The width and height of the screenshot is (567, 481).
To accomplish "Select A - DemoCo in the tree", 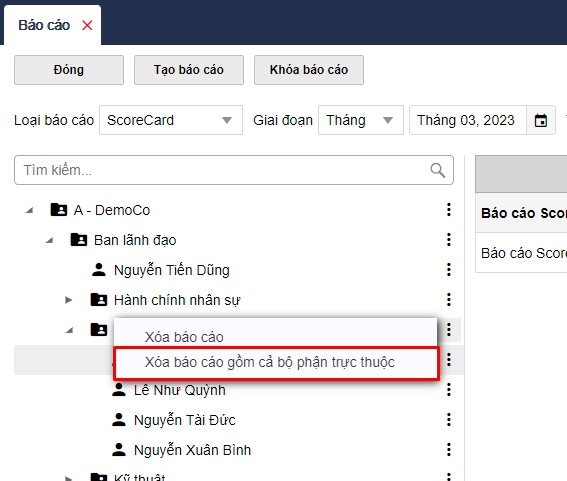I will click(112, 210).
